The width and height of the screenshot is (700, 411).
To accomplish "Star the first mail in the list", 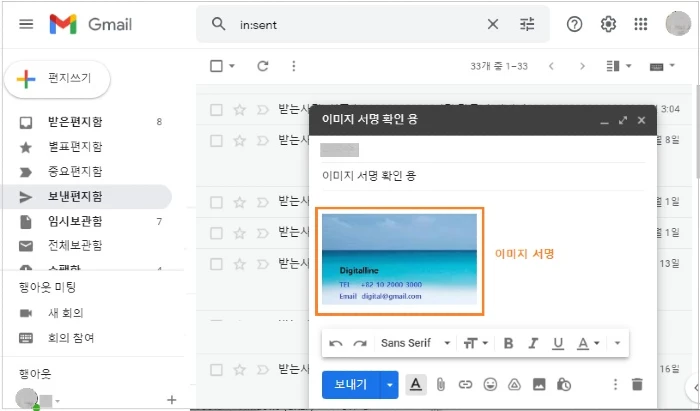I will [240, 109].
